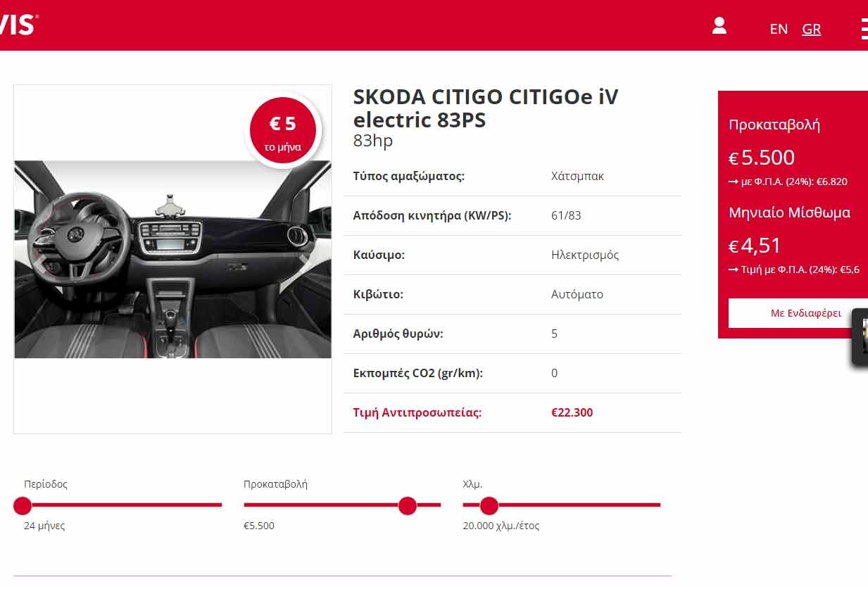Click the 83hp subtitle text

[373, 141]
